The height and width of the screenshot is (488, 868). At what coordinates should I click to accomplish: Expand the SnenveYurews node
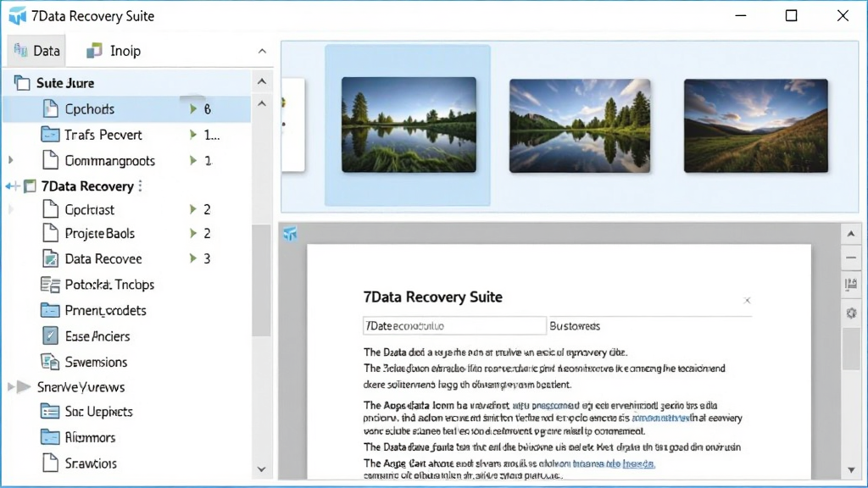point(10,386)
